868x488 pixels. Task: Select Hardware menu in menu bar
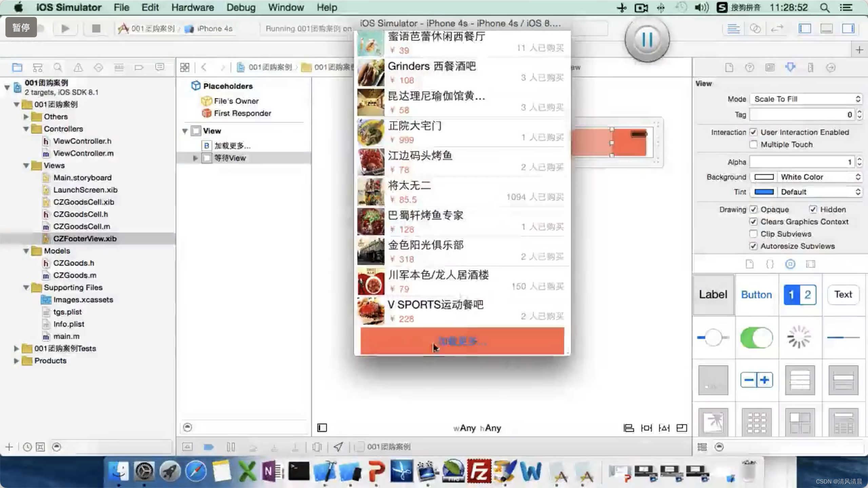click(193, 7)
